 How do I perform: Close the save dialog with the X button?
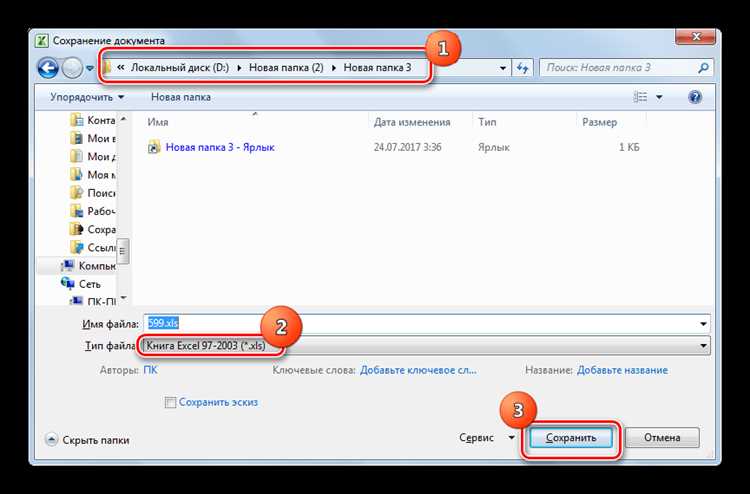696,37
